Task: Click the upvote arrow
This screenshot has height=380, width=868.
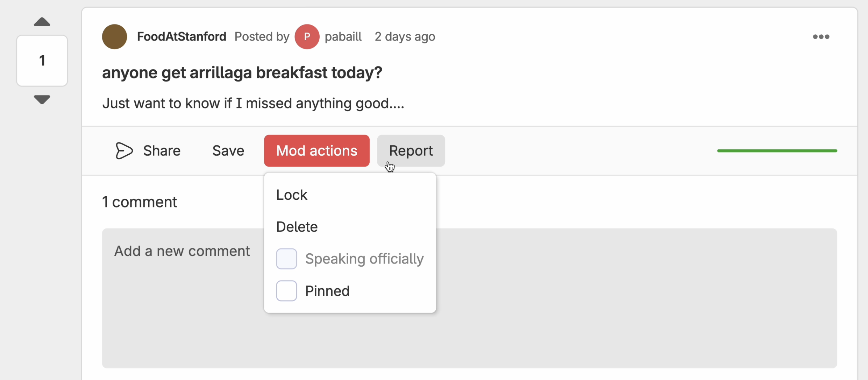Action: (42, 21)
